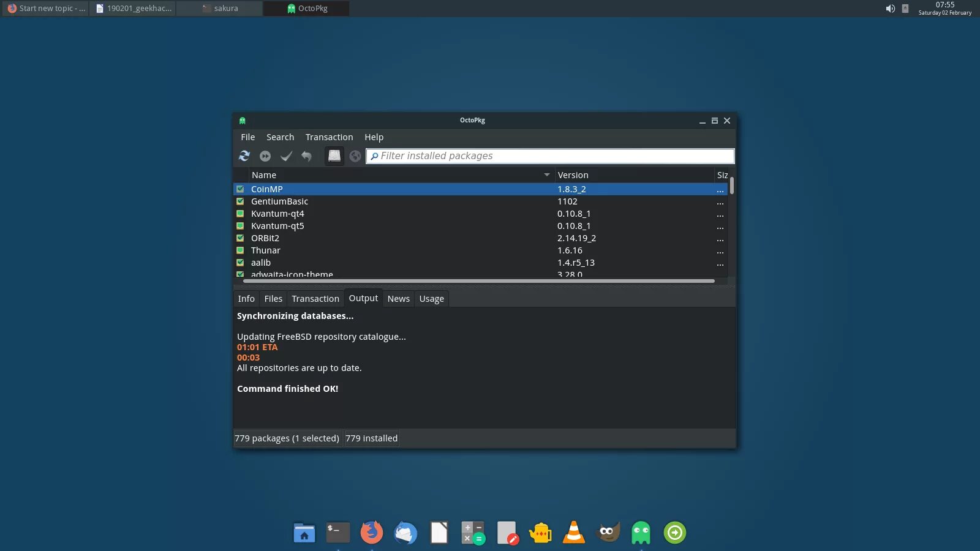Click the volume speaker icon in top panel
This screenshot has height=551, width=980.
pos(890,9)
